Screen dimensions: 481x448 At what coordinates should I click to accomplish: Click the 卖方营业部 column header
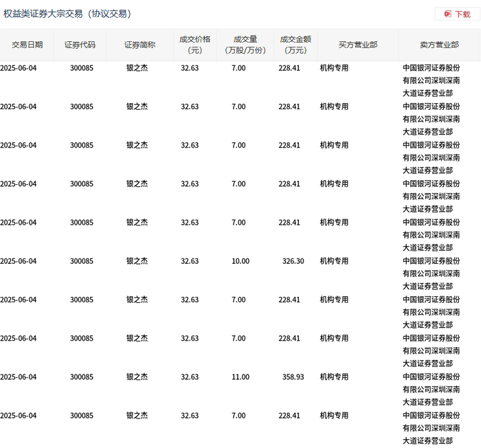439,45
